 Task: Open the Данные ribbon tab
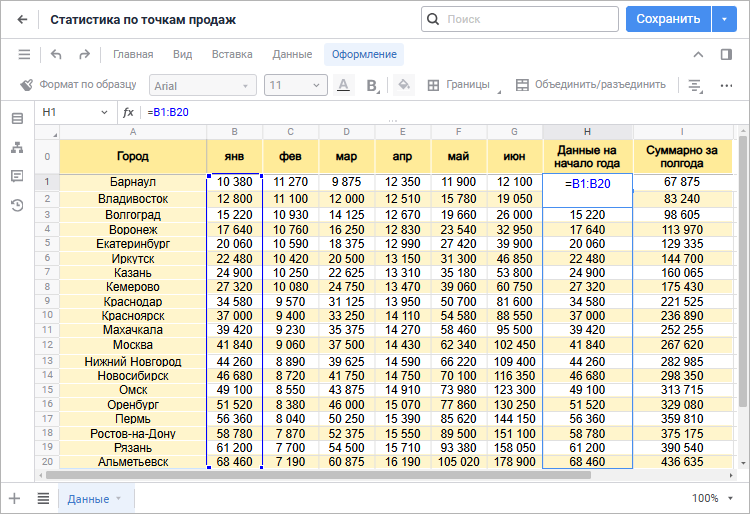[x=292, y=55]
